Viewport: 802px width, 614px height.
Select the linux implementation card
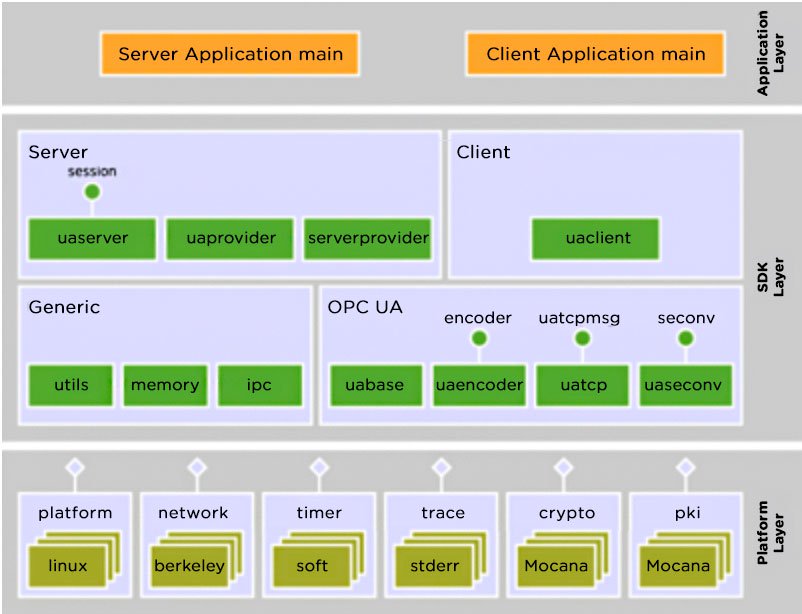coord(68,566)
